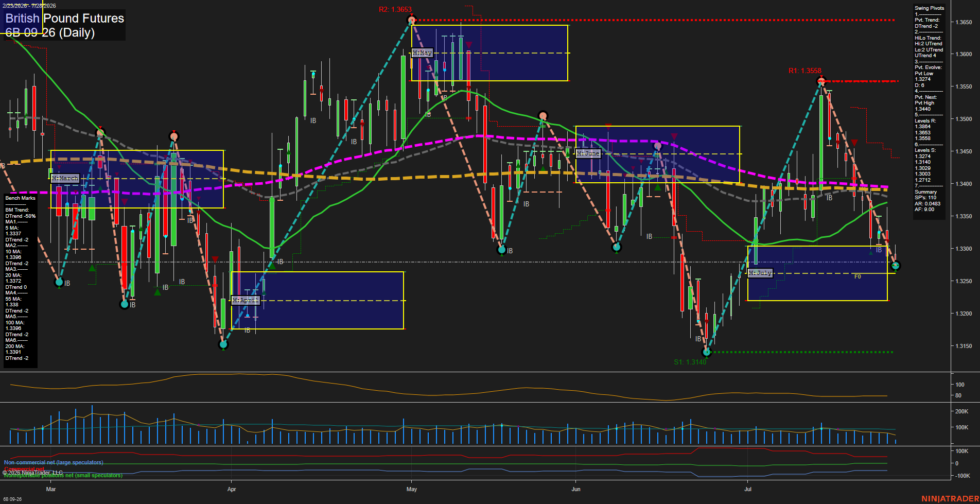Click the © 2026 NinjaTrader, LLC copyright

click(x=32, y=473)
